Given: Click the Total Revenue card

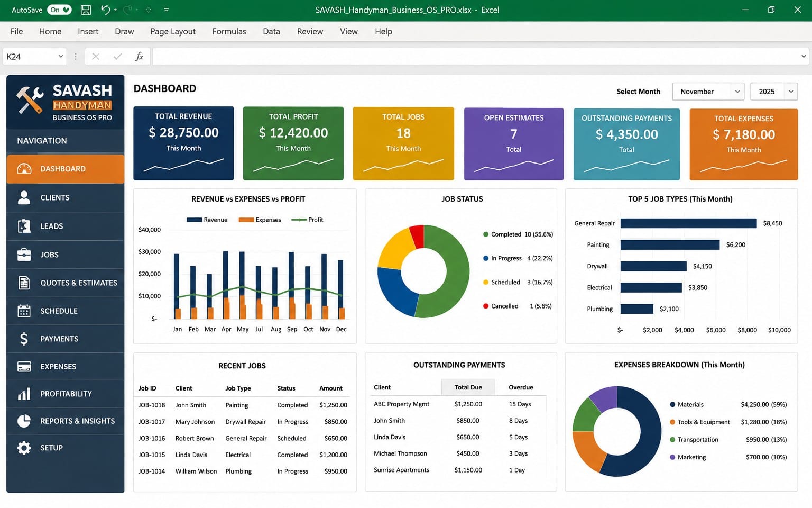Looking at the screenshot, I should 183,143.
